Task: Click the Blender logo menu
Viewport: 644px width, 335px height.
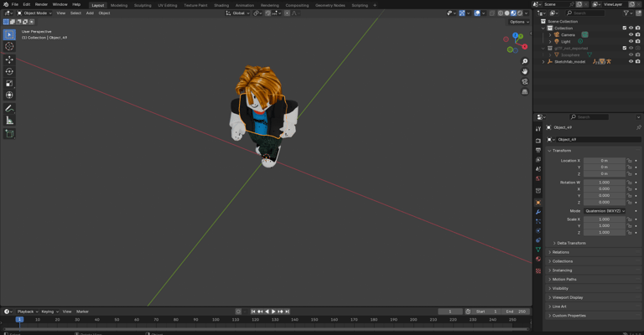Action: tap(5, 4)
